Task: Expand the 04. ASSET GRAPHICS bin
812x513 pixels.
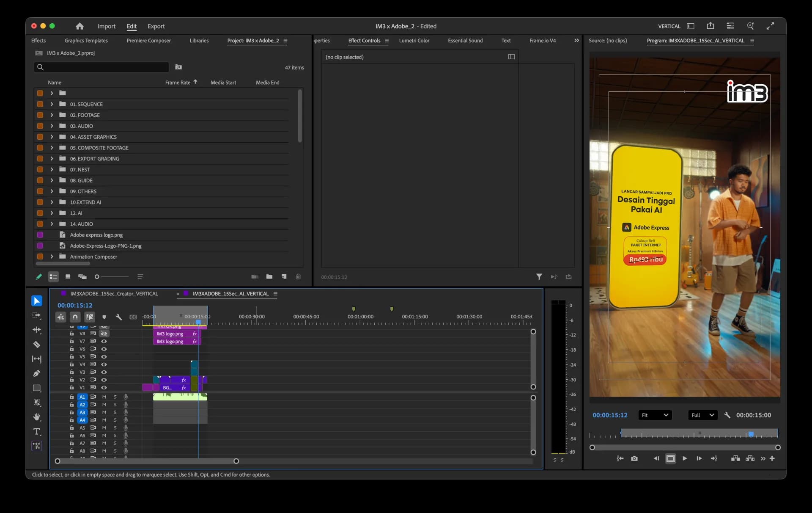Action: (52, 137)
